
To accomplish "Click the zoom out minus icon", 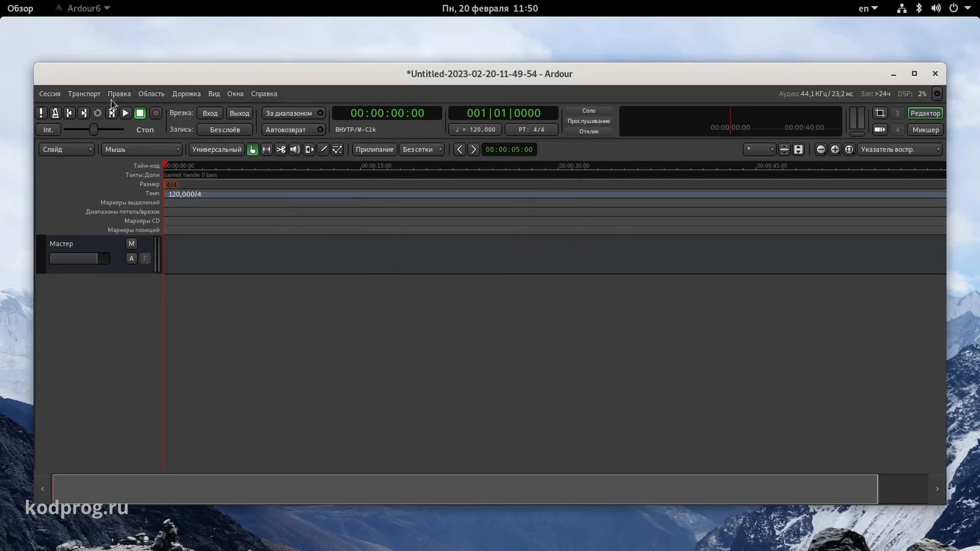I will pos(821,149).
